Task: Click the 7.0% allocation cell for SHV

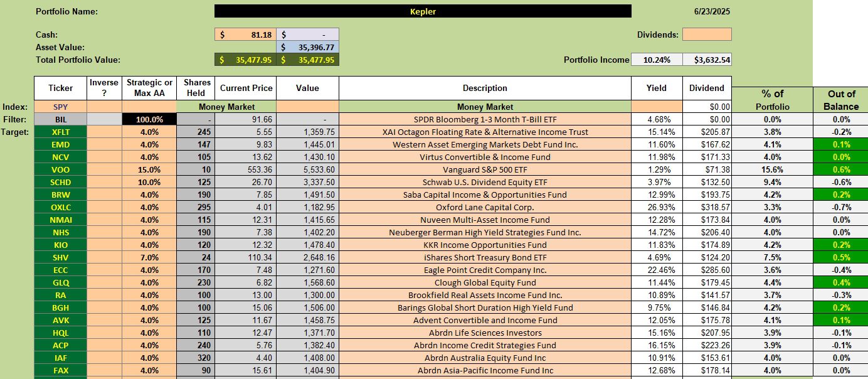Action: coord(149,257)
